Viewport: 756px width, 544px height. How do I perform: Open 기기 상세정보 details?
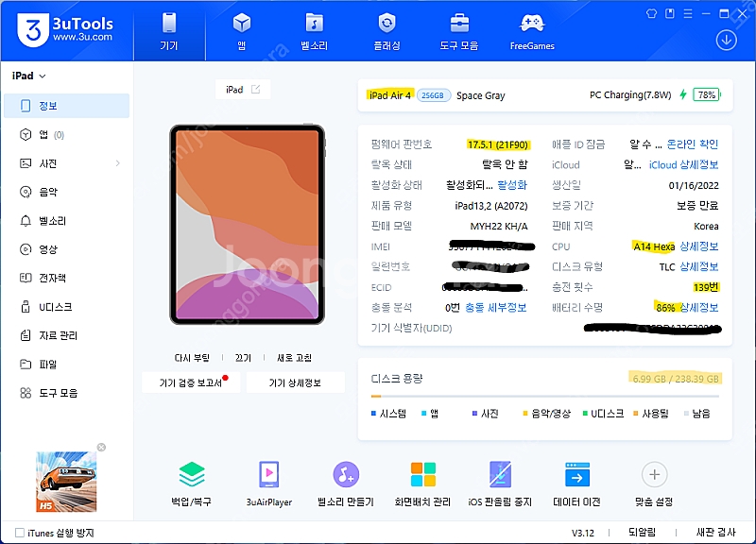coord(295,382)
